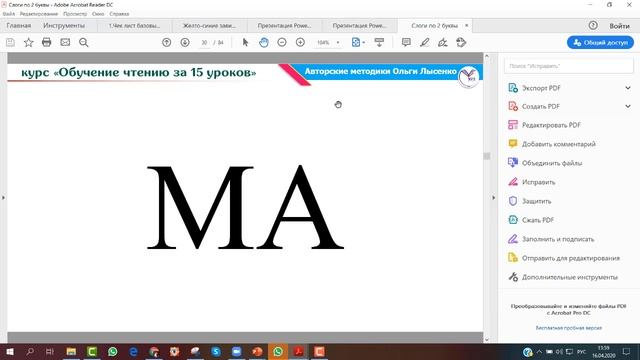Open the Справка menu
The image size is (640, 360).
[x=119, y=14]
